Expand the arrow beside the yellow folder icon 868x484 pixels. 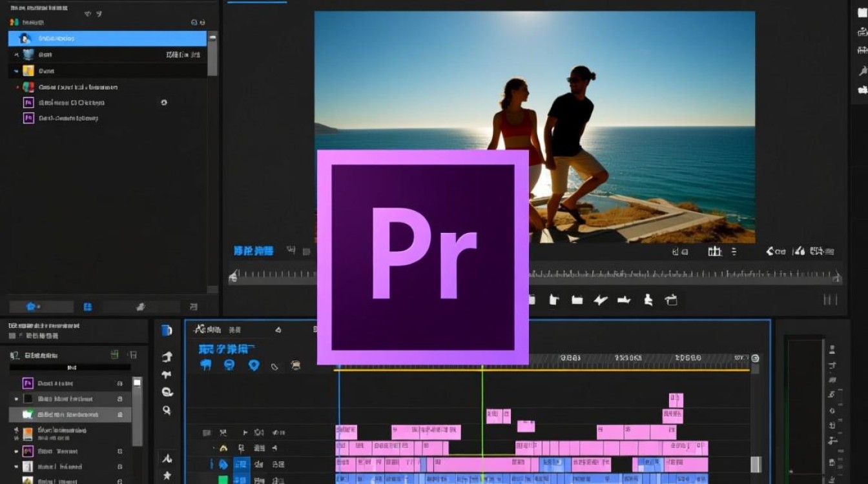tap(16, 71)
